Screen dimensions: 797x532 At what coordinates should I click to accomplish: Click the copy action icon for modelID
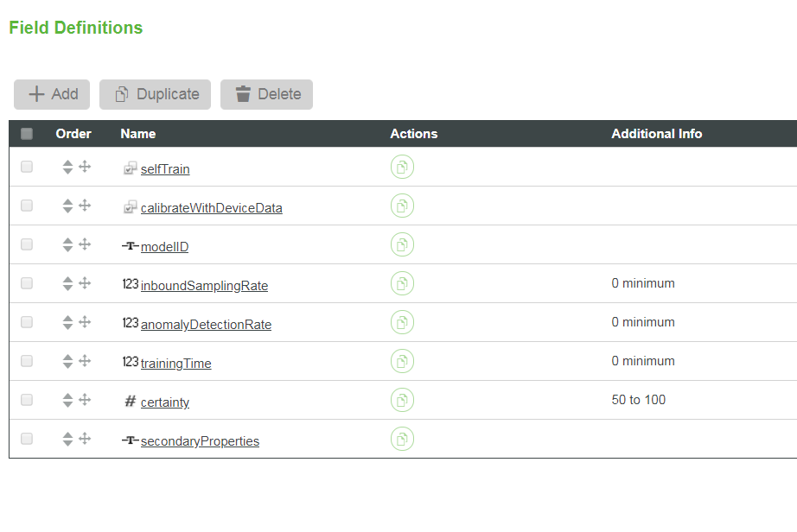click(x=402, y=245)
